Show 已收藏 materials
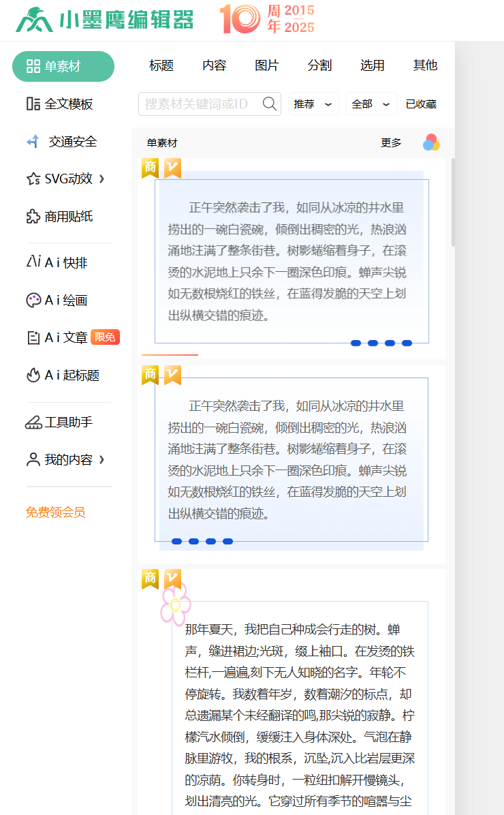This screenshot has height=815, width=504. [x=421, y=104]
